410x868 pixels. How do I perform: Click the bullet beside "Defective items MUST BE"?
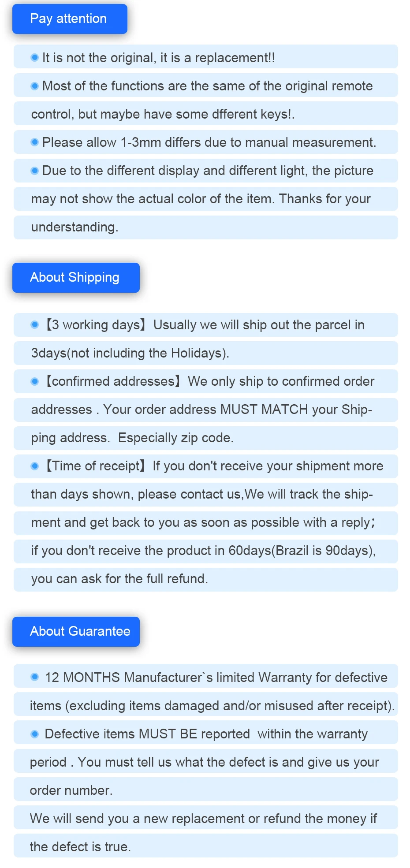tap(35, 734)
